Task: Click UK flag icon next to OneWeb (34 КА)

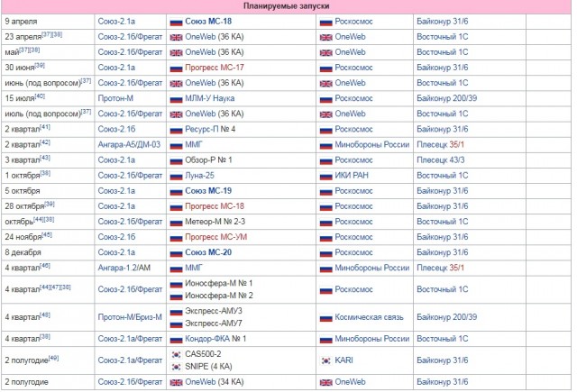Action: click(x=176, y=383)
